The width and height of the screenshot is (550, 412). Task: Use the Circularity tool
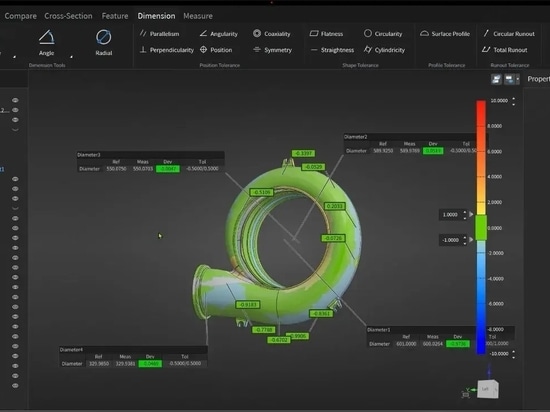(383, 34)
